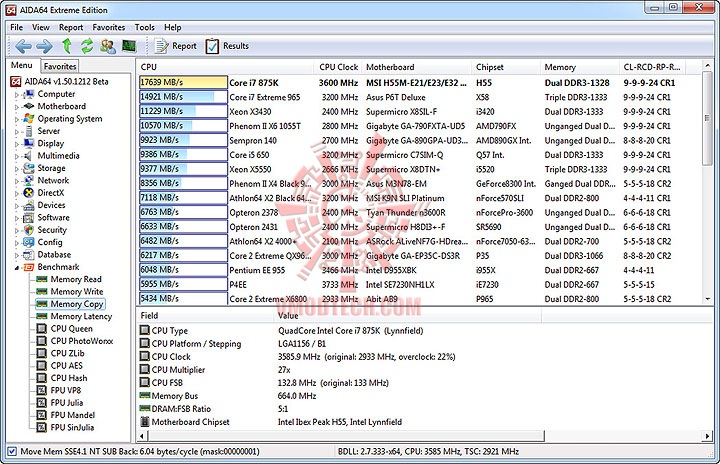The width and height of the screenshot is (720, 464).
Task: Sort by the Memory column header
Action: point(579,67)
